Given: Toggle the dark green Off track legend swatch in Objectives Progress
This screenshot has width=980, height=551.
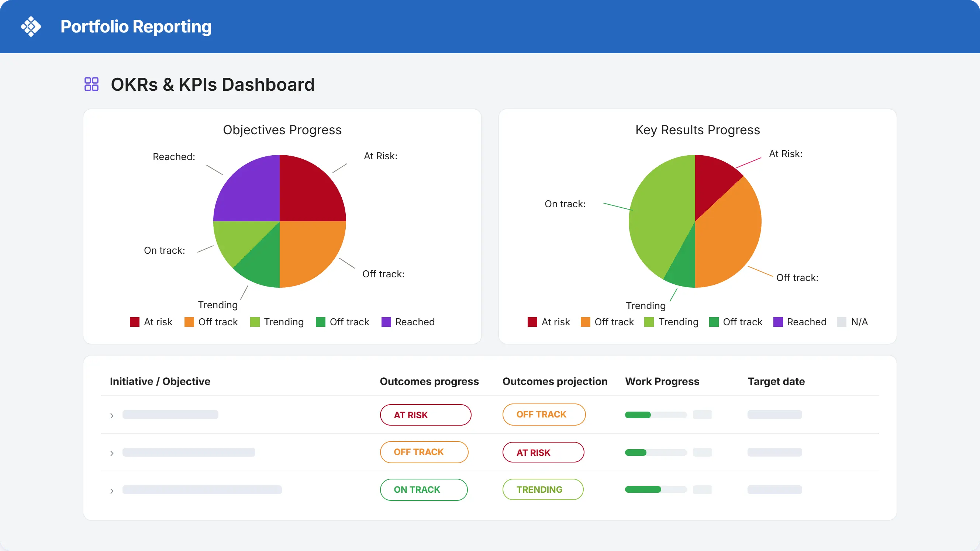Looking at the screenshot, I should [321, 322].
